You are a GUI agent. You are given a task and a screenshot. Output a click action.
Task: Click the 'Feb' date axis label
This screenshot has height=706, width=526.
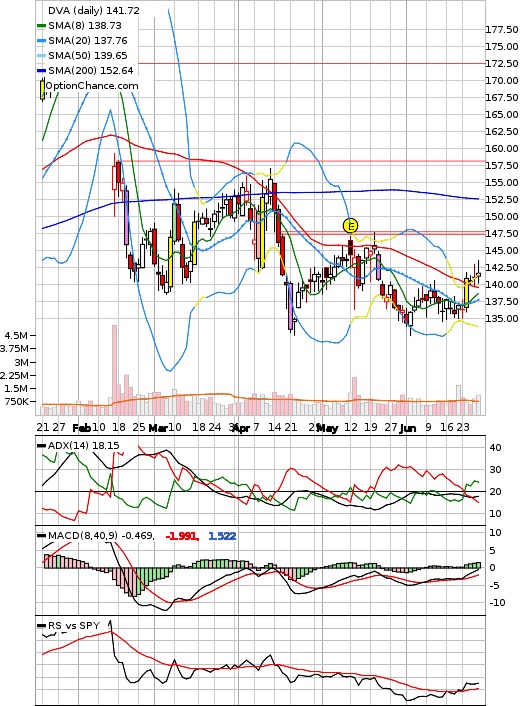(82, 428)
